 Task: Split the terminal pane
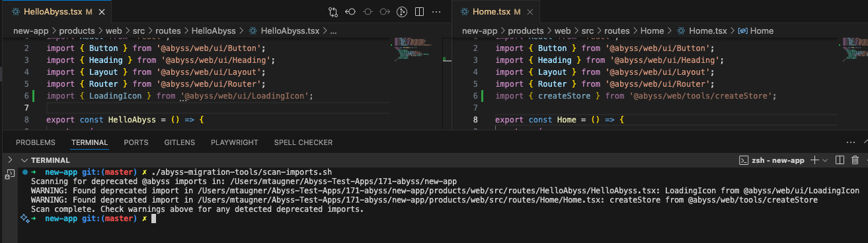click(x=840, y=160)
